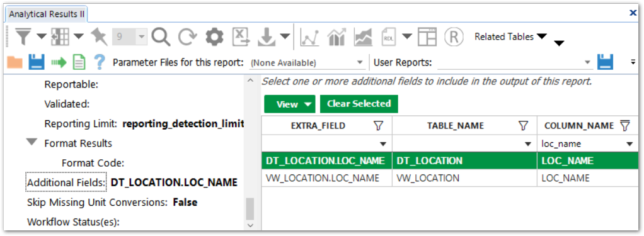Screen dimensions: 644x236
Task: Select the Validated parameter
Action: pyautogui.click(x=67, y=104)
